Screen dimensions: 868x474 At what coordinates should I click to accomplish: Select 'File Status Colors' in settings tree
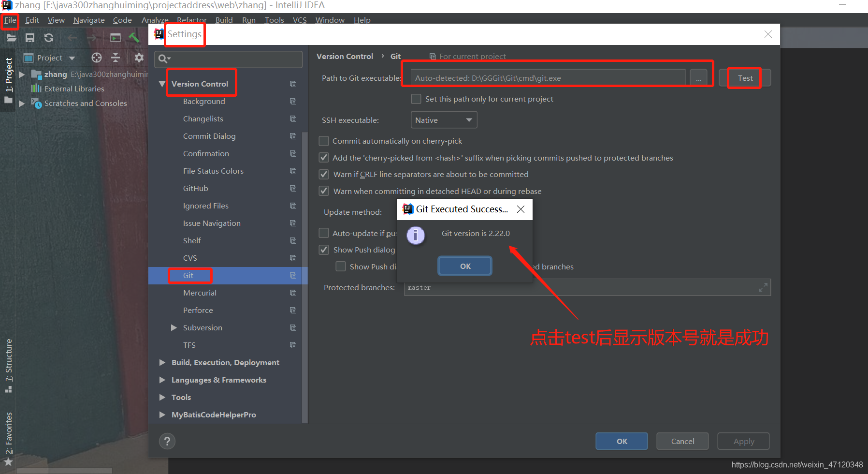click(x=213, y=171)
